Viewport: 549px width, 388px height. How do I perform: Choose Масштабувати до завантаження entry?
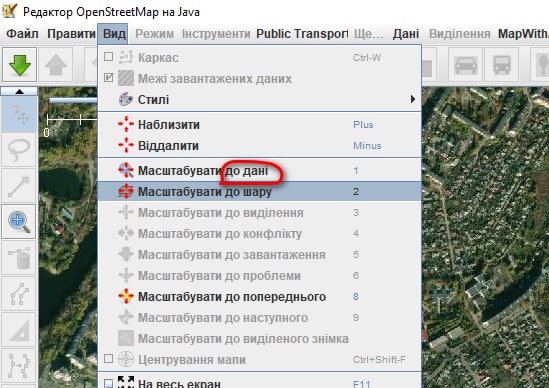(x=259, y=255)
